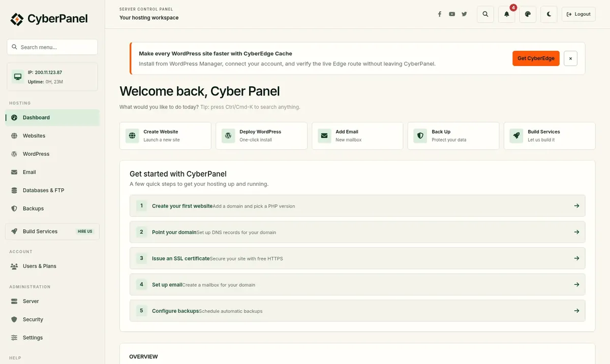Click the Deploy WordPress quick action card
Image resolution: width=610 pixels, height=364 pixels.
261,136
